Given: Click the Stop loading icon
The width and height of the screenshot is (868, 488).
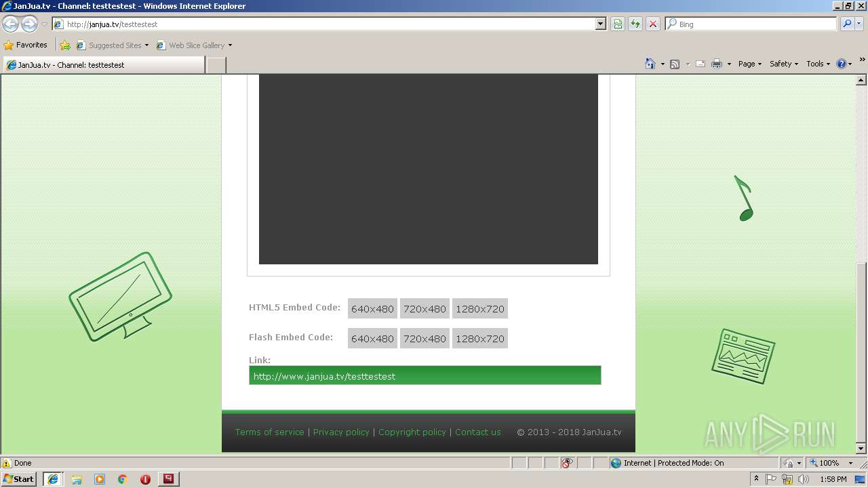Looking at the screenshot, I should tap(653, 24).
